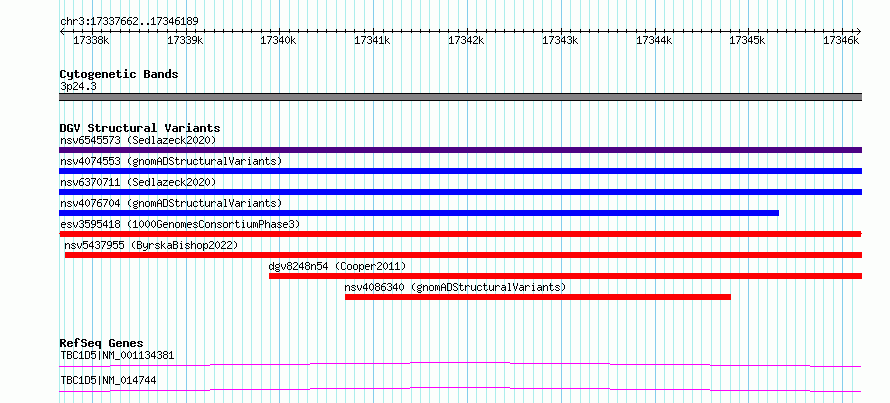Image resolution: width=890 pixels, height=403 pixels.
Task: Click the ruler's right arrowhead
Action: coord(859,31)
